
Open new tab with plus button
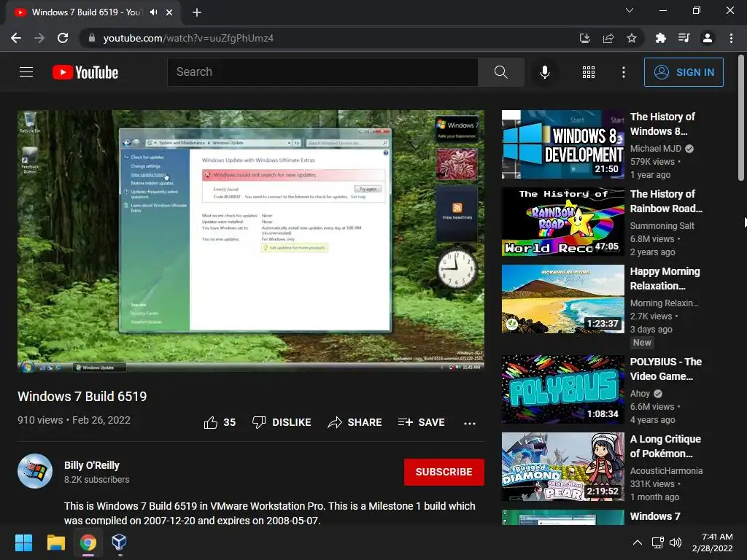point(197,12)
